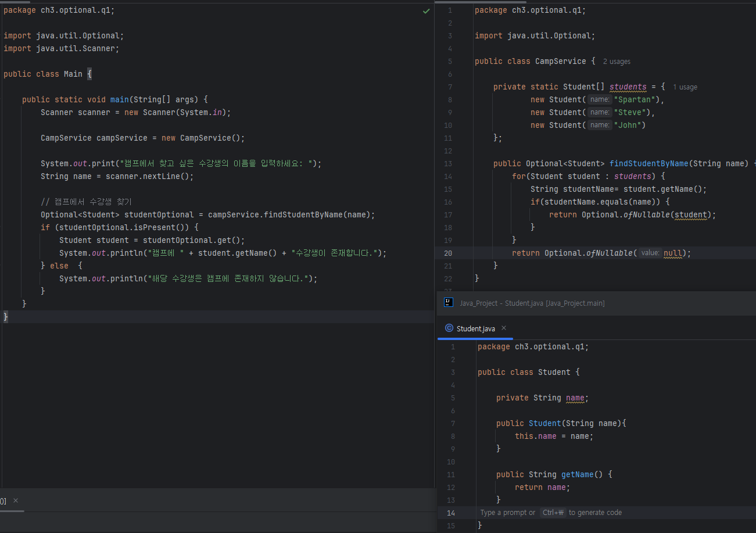
Task: Click "studentName.equals(name)" condition in CampService
Action: click(x=600, y=202)
